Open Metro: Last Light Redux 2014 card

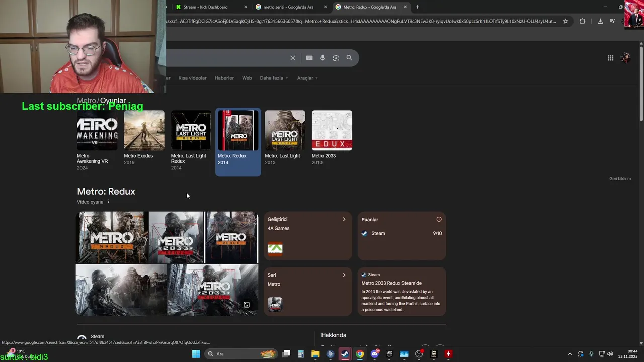point(191,141)
